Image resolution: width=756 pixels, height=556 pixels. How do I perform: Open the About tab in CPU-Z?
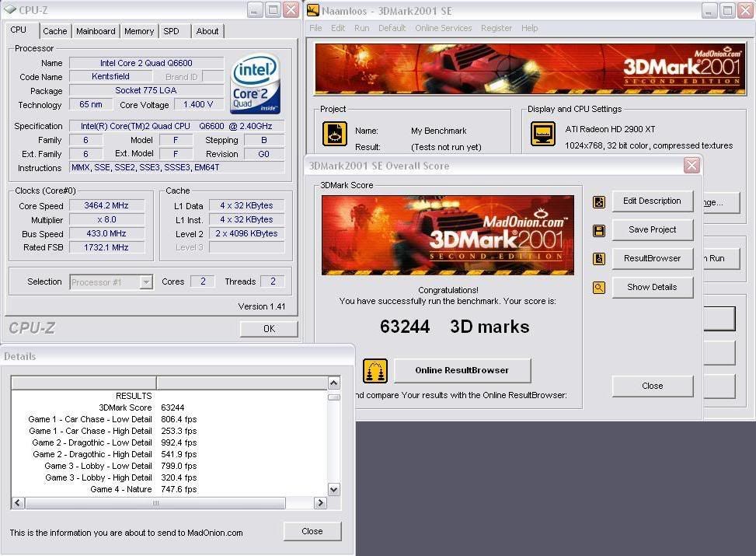pos(207,31)
